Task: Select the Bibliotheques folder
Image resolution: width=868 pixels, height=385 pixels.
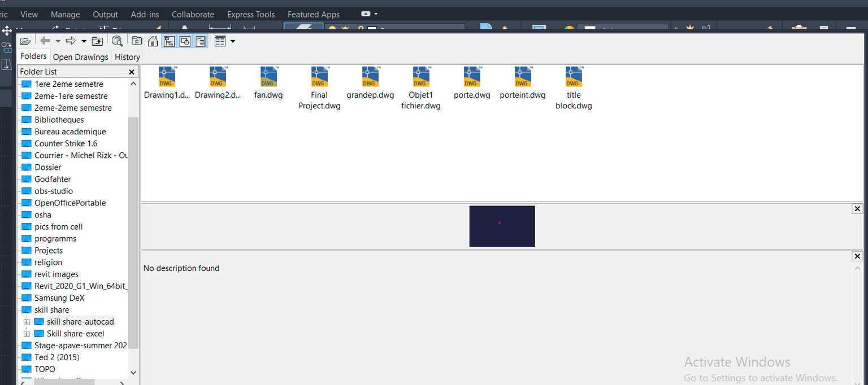Action: 59,120
